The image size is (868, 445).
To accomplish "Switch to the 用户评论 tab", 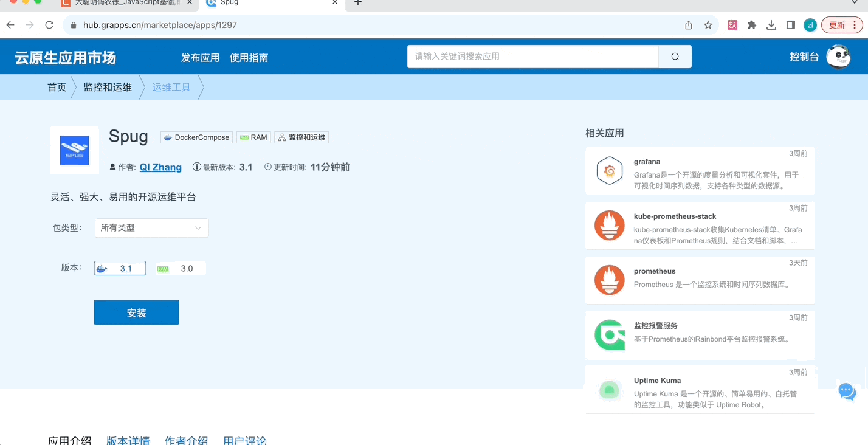I will 244,441.
